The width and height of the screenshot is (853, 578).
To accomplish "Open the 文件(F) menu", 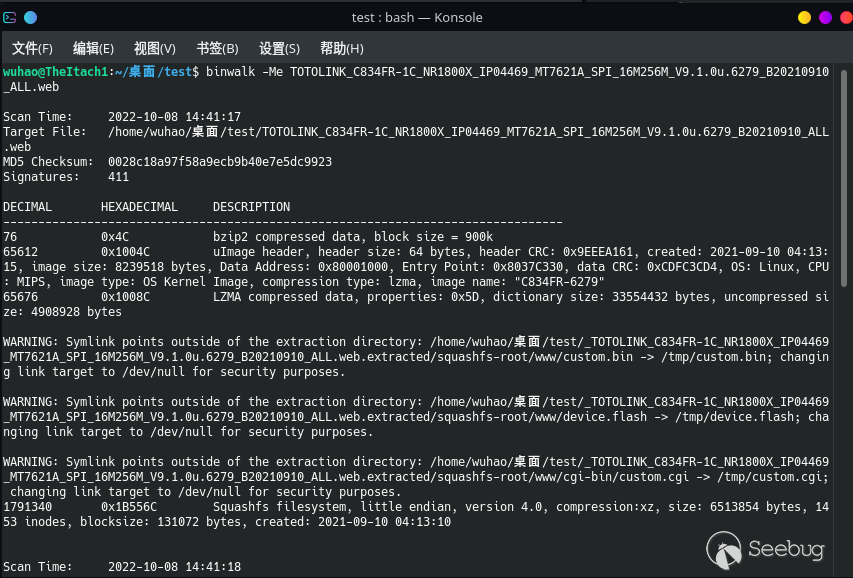I will [32, 48].
